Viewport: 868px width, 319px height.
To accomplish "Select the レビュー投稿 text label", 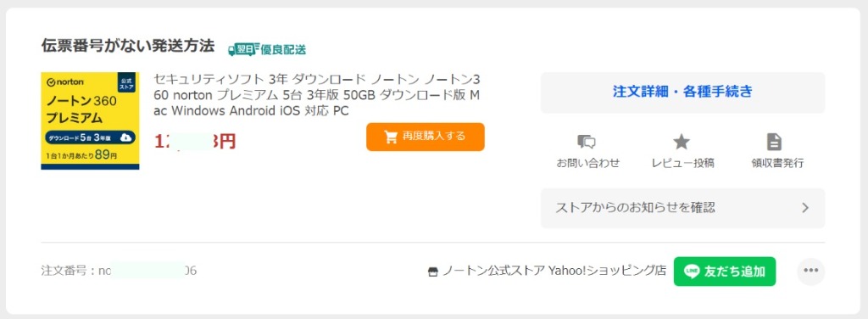I will 682,163.
